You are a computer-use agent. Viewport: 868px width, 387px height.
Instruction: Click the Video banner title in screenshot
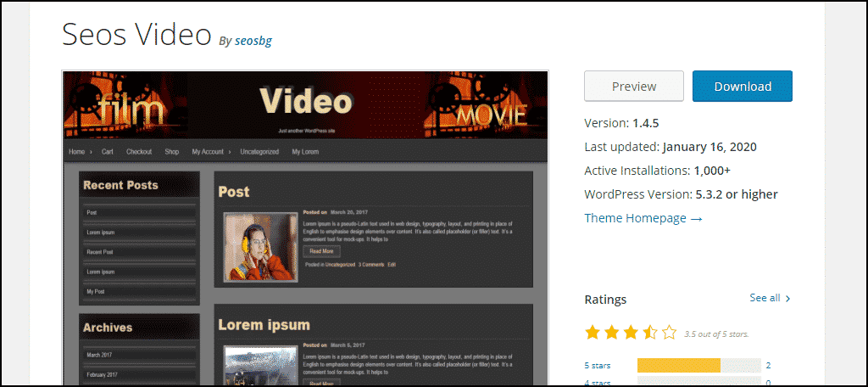click(305, 103)
